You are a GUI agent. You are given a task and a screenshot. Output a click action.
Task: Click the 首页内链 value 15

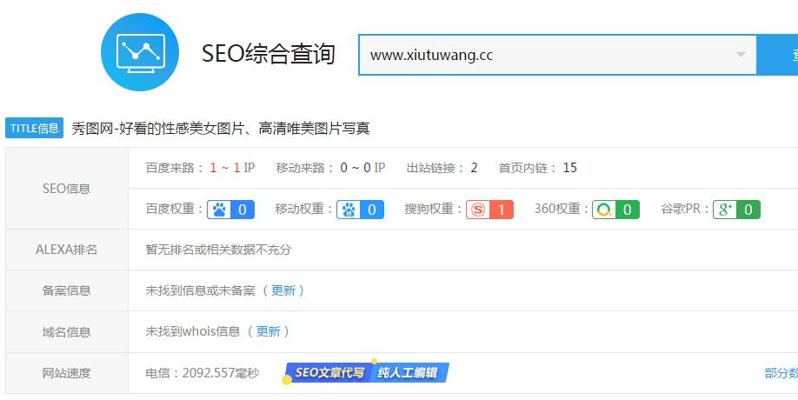(570, 167)
